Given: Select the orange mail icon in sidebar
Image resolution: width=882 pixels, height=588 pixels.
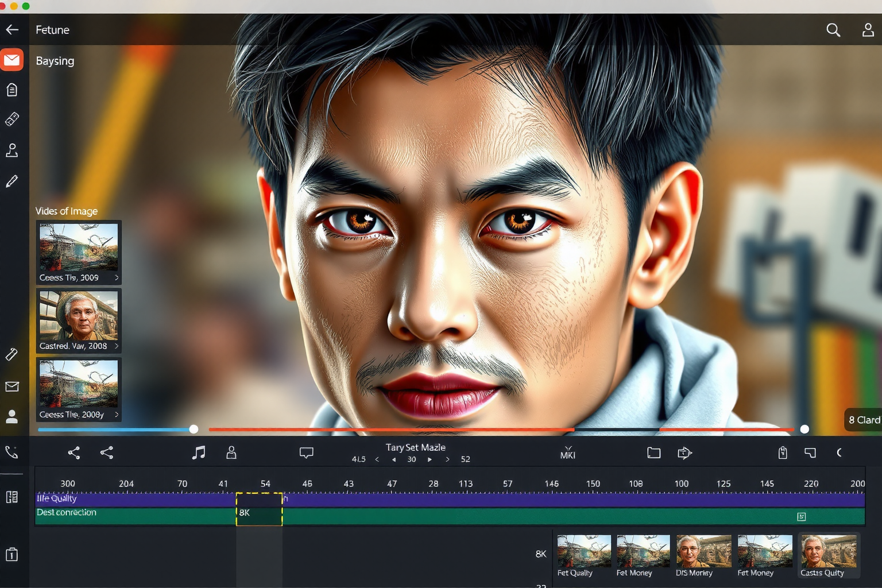Looking at the screenshot, I should point(12,60).
